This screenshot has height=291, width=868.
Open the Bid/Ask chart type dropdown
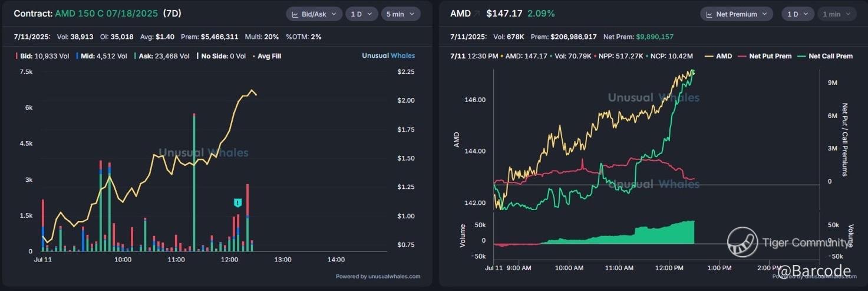tap(313, 14)
